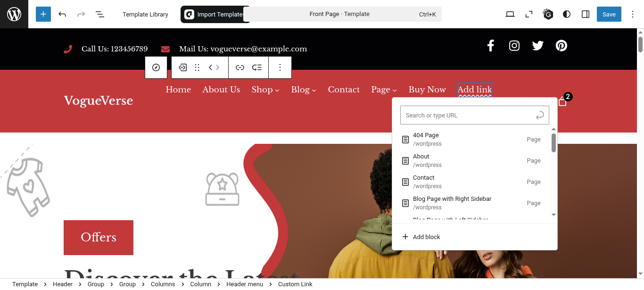This screenshot has height=290, width=644.
Task: Choose the 404 Page suggestion
Action: 471,139
